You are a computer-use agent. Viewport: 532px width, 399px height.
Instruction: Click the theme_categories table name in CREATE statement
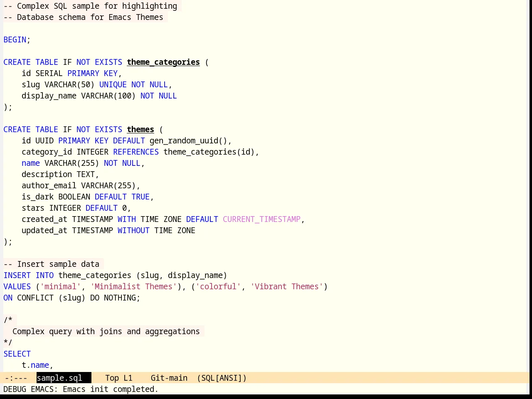tap(163, 62)
